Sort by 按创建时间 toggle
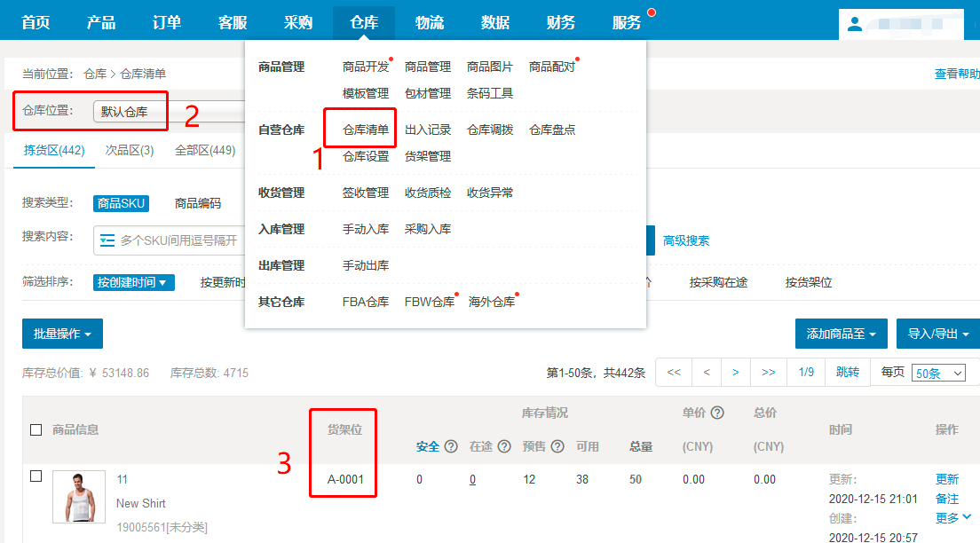The width and height of the screenshot is (980, 543). (x=135, y=282)
